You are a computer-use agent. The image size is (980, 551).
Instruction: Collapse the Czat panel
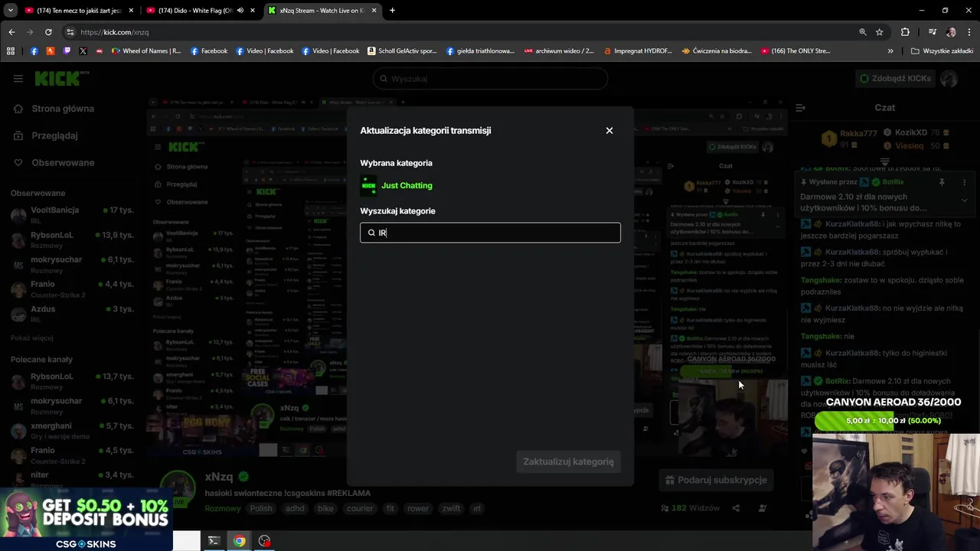800,108
